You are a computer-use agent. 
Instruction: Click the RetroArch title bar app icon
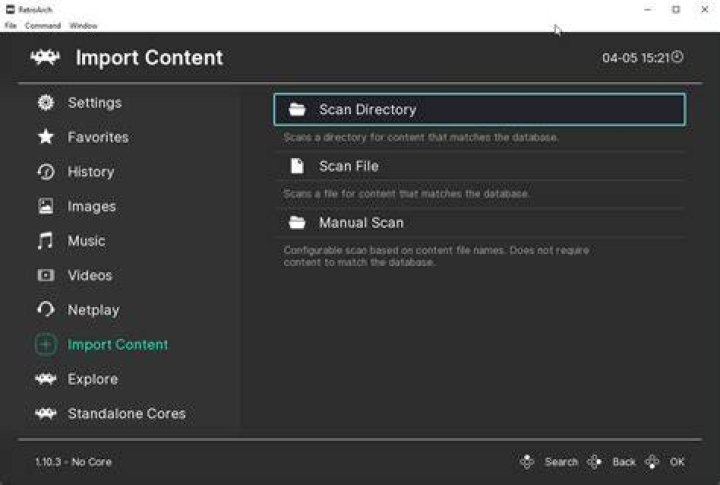[10, 9]
